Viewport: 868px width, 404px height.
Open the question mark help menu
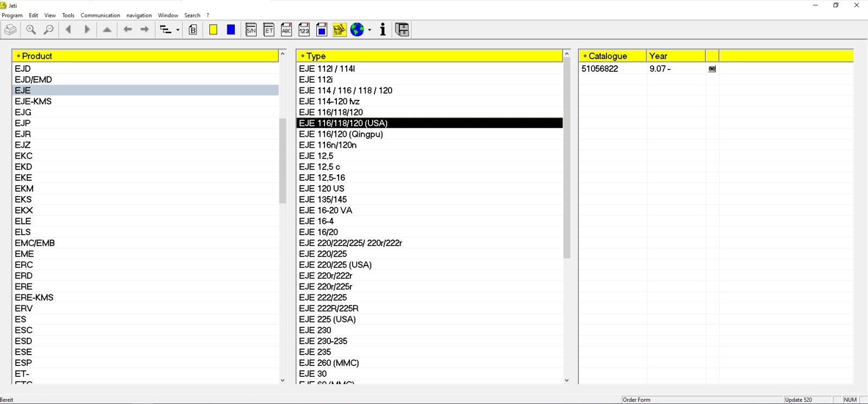[208, 15]
